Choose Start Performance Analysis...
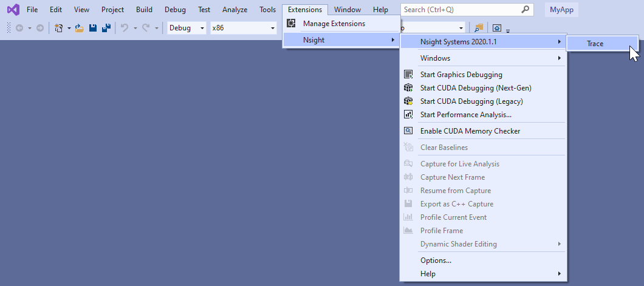 click(x=484, y=115)
